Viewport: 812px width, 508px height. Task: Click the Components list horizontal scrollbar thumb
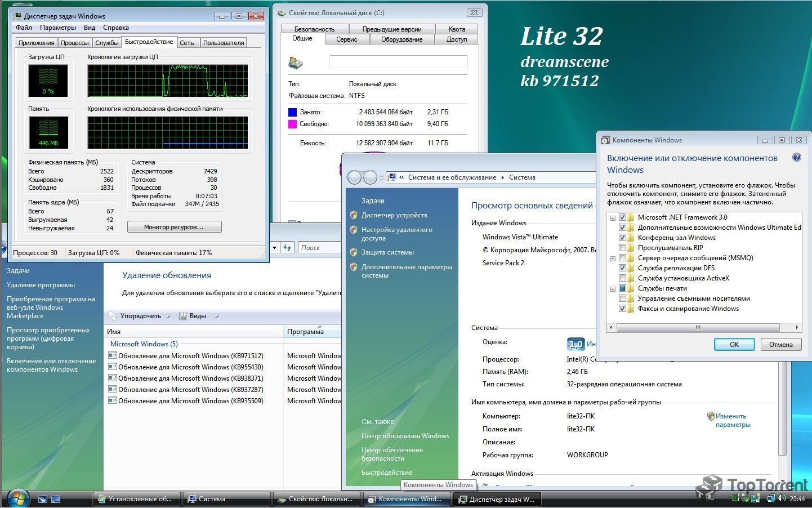698,327
